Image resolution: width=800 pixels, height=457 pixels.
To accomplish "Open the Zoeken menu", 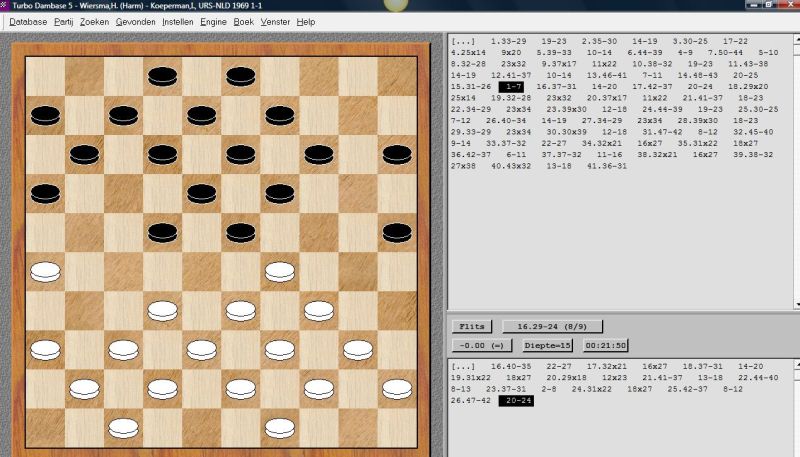I will pyautogui.click(x=95, y=21).
